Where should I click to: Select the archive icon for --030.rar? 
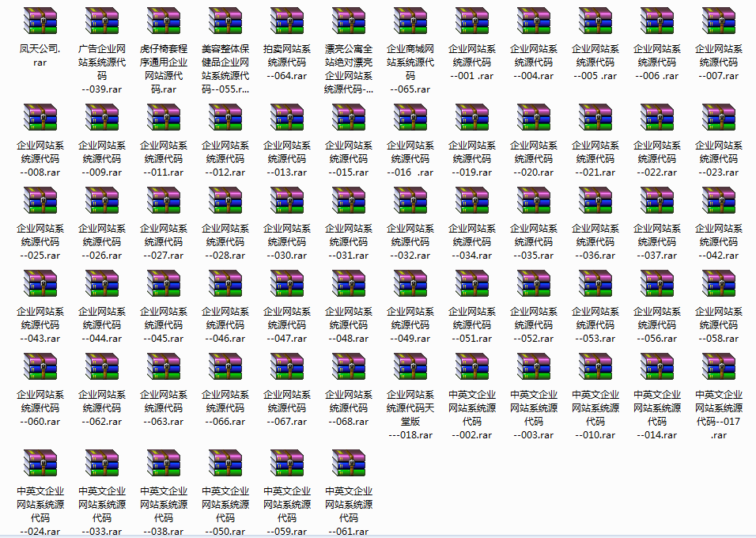point(287,200)
